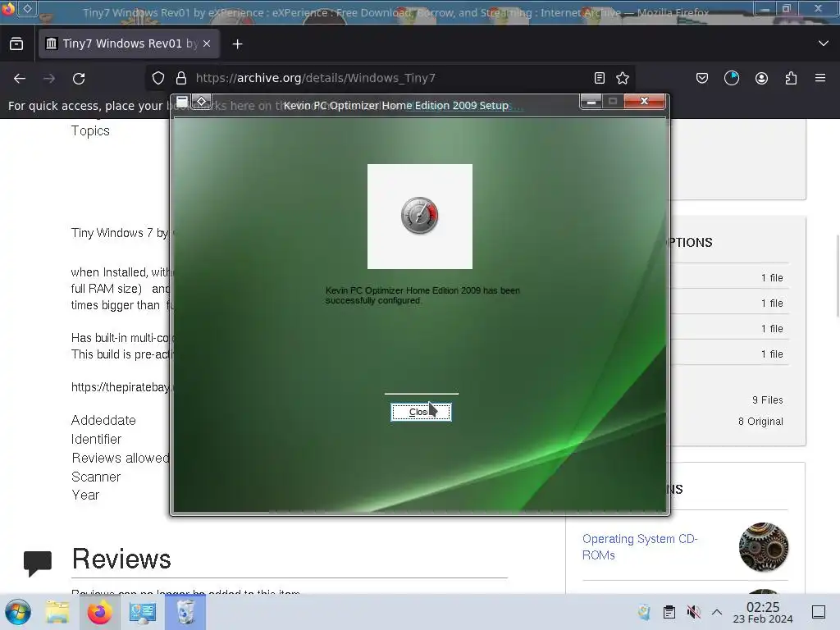
Task: Click the site security padlock icon
Action: tap(181, 78)
